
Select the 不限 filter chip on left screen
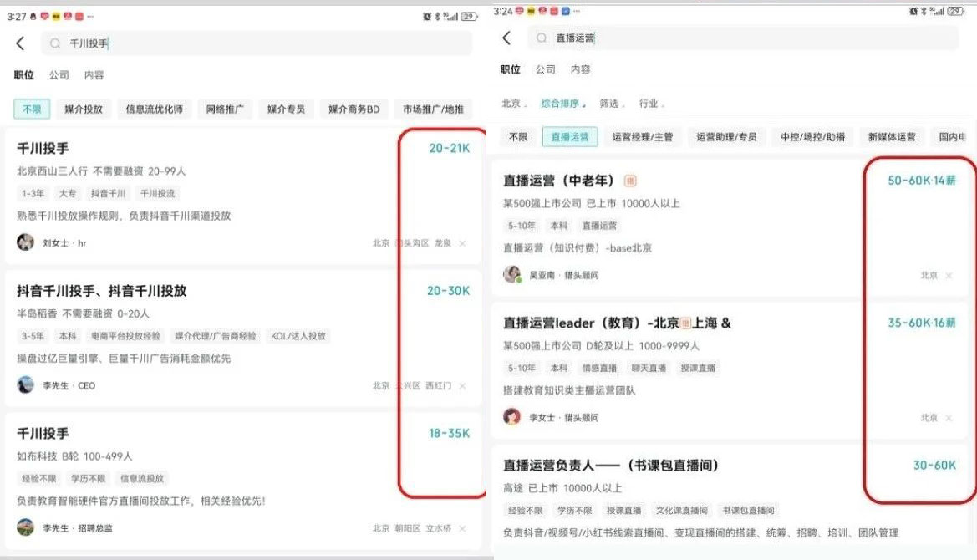point(32,109)
